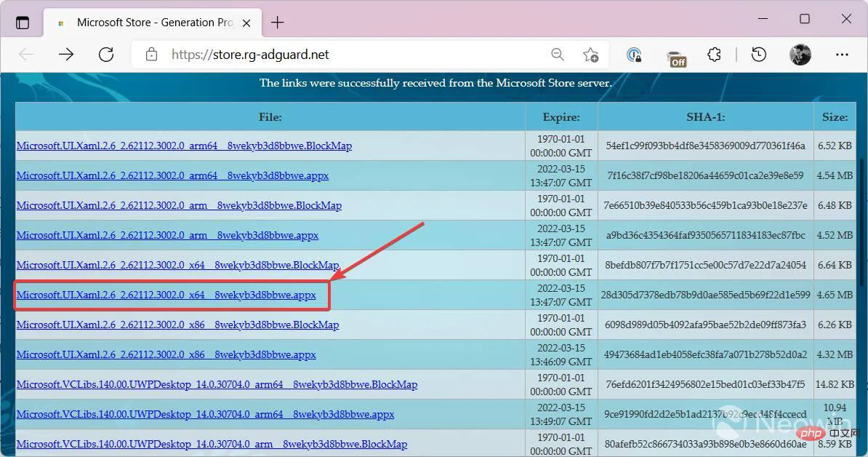Download Microsoft.UI.Xaml.2.6 arm BlockMap file

179,205
